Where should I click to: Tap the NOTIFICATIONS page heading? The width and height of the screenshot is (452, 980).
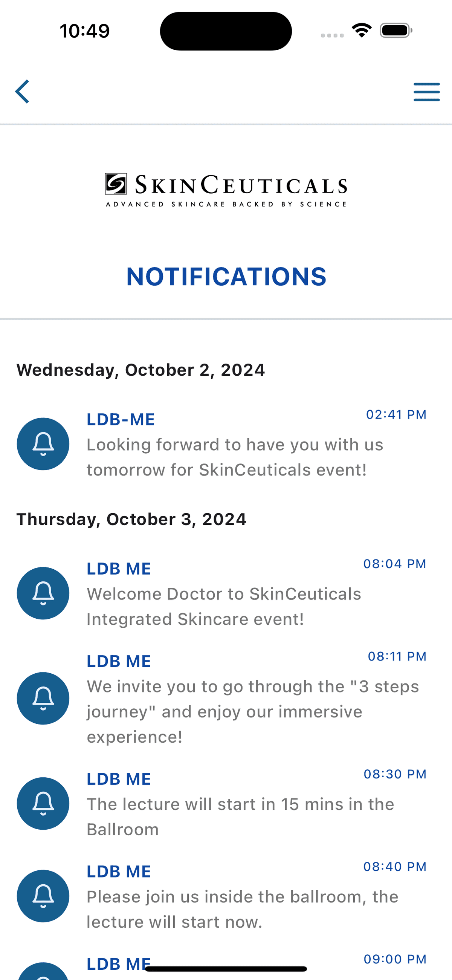tap(226, 277)
